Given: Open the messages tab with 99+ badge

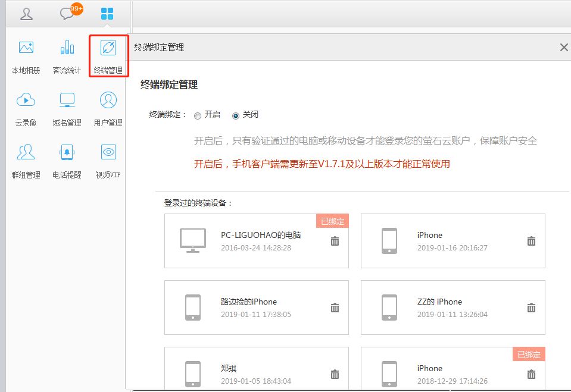Looking at the screenshot, I should click(x=67, y=14).
